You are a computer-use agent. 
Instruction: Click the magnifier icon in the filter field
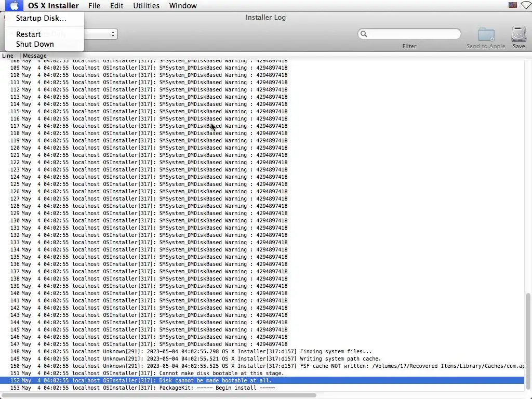point(364,34)
